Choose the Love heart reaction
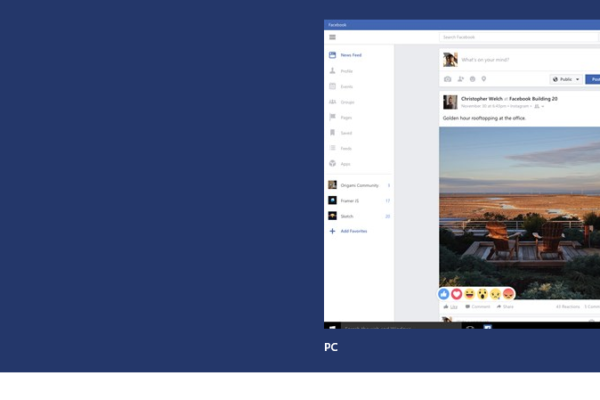600x400 pixels. point(457,294)
